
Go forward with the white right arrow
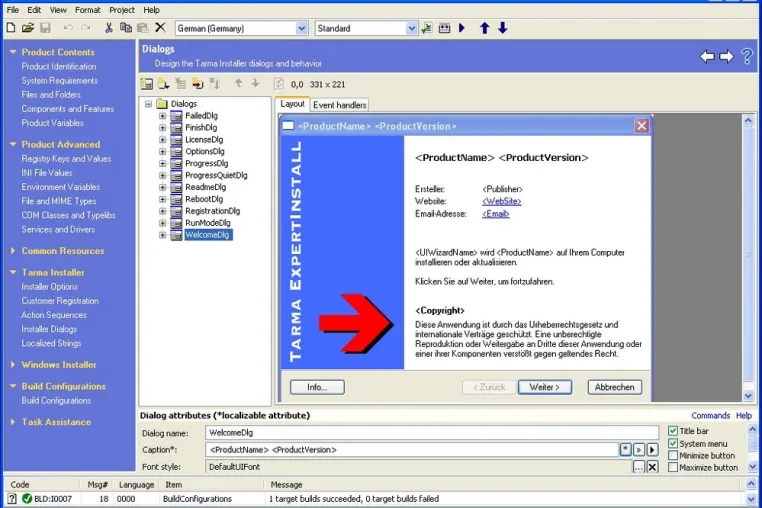pyautogui.click(x=727, y=56)
